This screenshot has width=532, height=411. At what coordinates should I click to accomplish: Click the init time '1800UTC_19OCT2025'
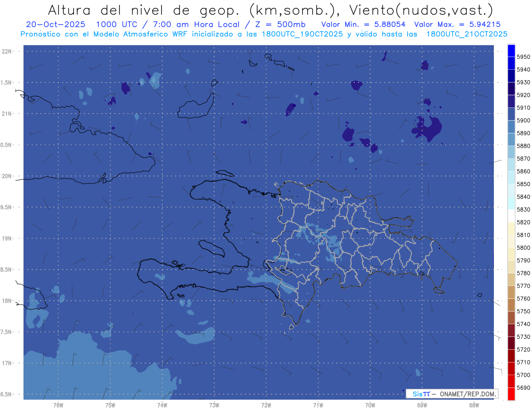302,34
